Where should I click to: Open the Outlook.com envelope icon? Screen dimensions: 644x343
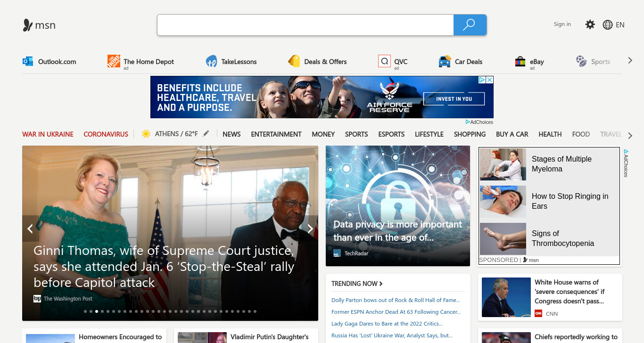point(28,61)
